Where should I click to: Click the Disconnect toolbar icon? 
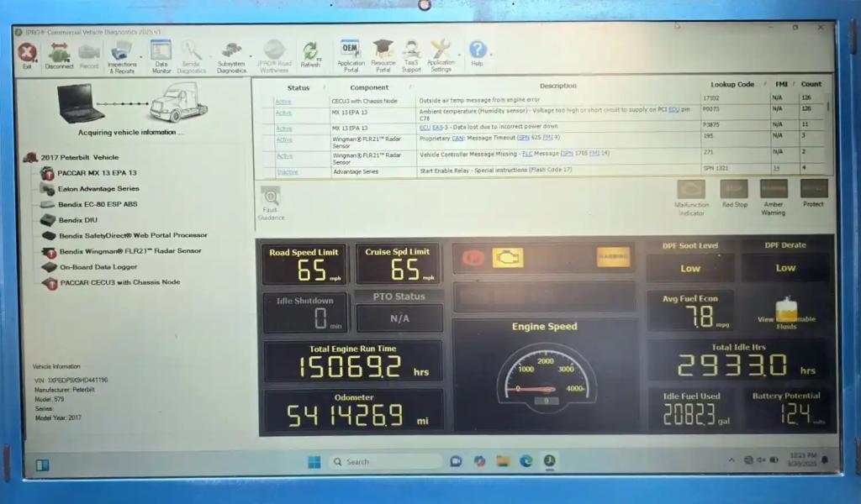click(59, 55)
